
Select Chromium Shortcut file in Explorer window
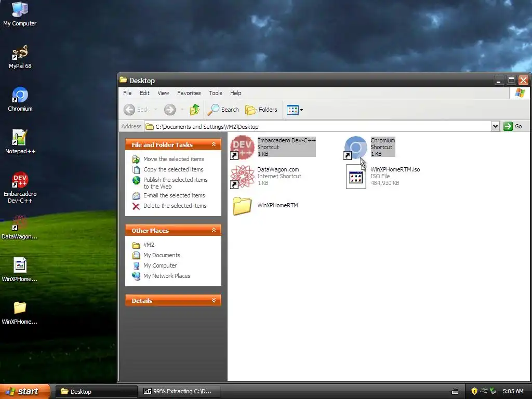point(369,147)
